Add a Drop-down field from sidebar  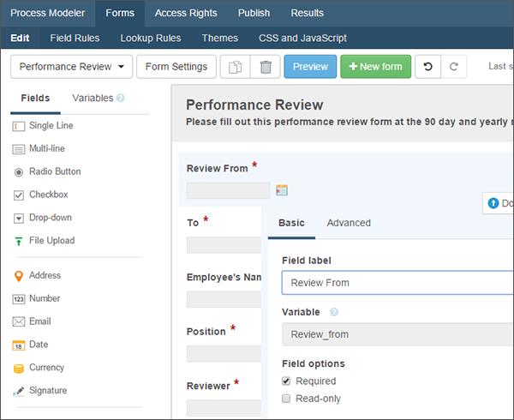(50, 218)
